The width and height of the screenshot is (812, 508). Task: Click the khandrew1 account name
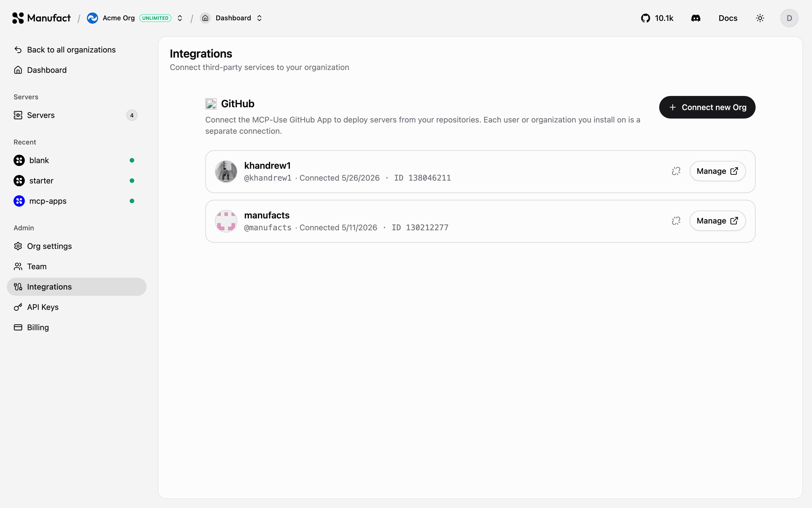click(267, 166)
